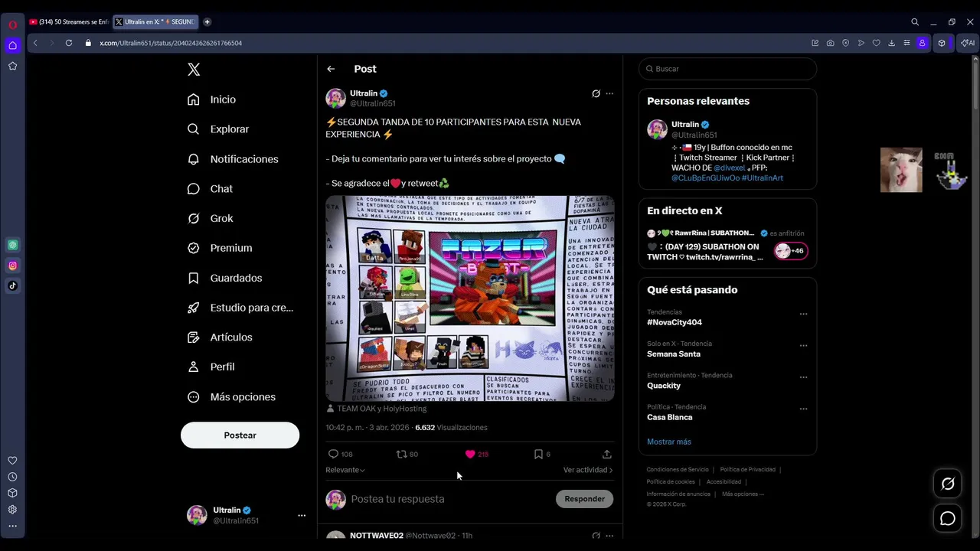
Task: Reload the page with refresh icon
Action: tap(69, 43)
